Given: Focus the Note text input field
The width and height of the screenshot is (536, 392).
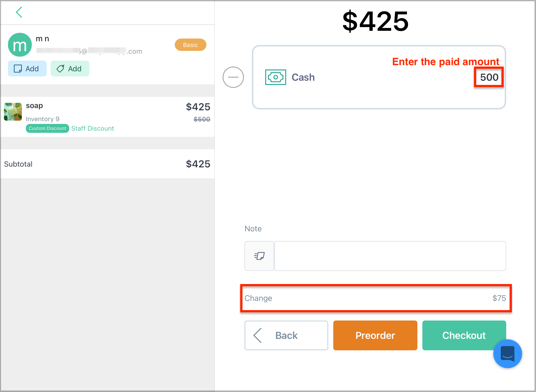Looking at the screenshot, I should pyautogui.click(x=390, y=256).
